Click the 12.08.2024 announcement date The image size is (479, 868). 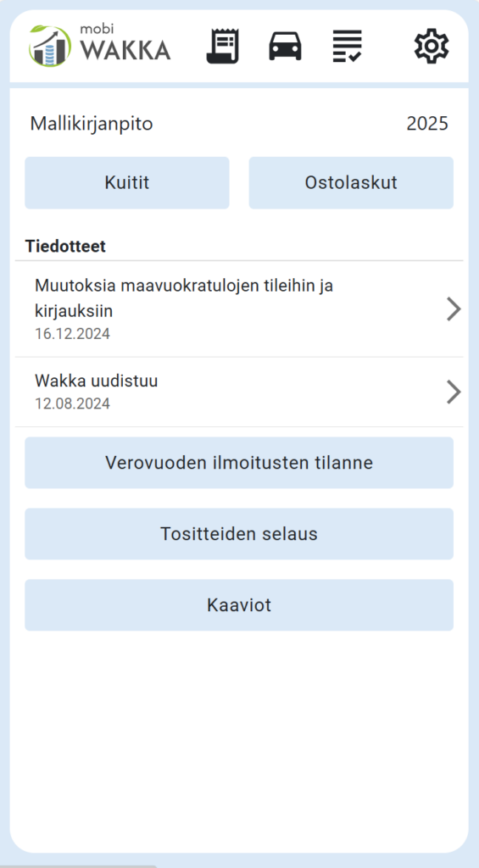coord(73,403)
